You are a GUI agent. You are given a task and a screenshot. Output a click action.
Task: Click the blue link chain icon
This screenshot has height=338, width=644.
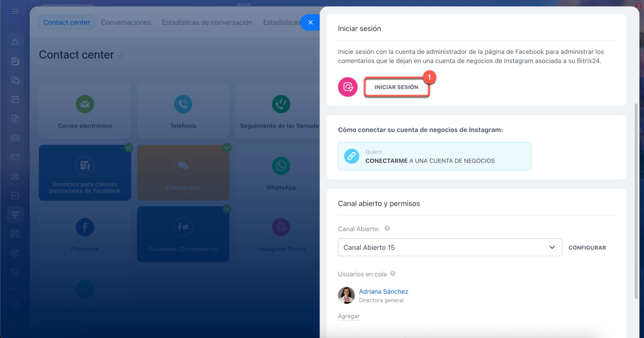point(351,156)
